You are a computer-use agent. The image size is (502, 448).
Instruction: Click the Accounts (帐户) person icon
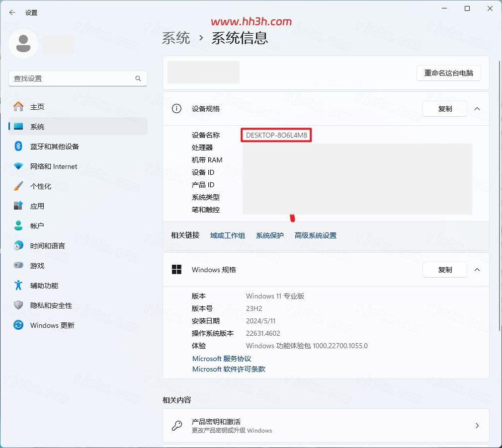(18, 225)
